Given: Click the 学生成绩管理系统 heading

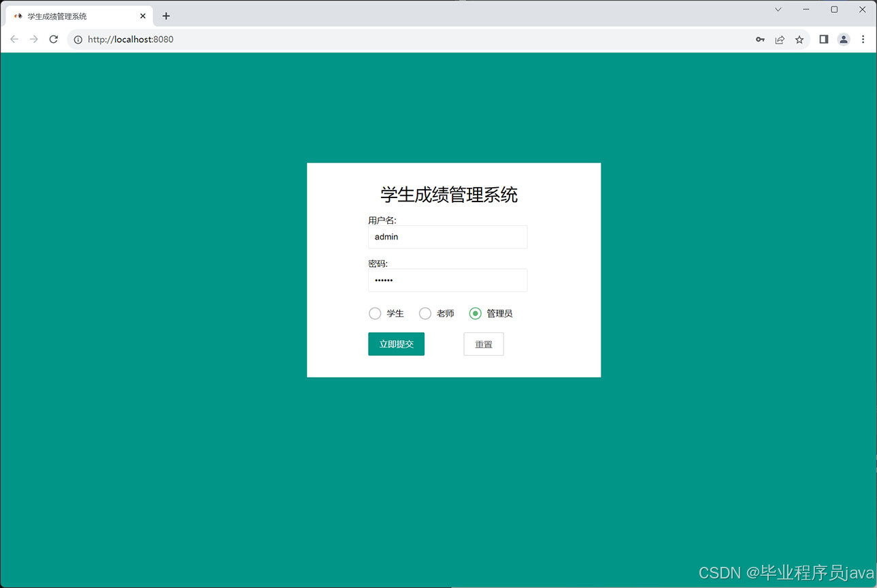Looking at the screenshot, I should coord(449,195).
